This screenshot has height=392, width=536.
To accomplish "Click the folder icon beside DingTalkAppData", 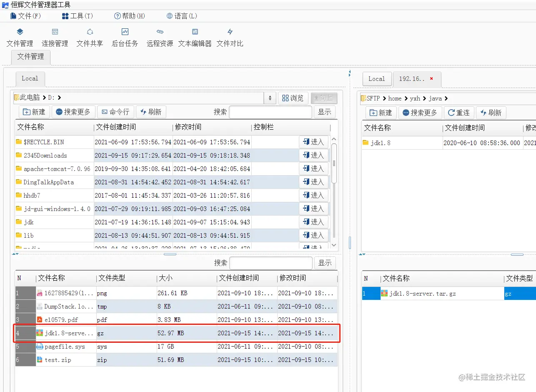I will (x=19, y=182).
